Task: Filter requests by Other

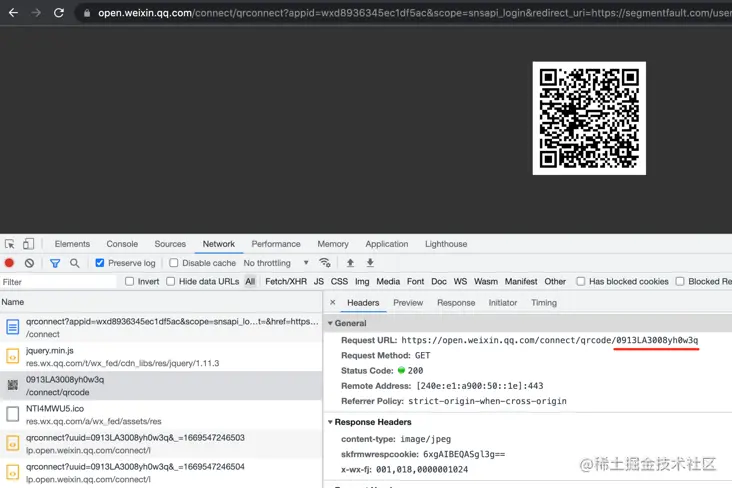Action: [555, 281]
